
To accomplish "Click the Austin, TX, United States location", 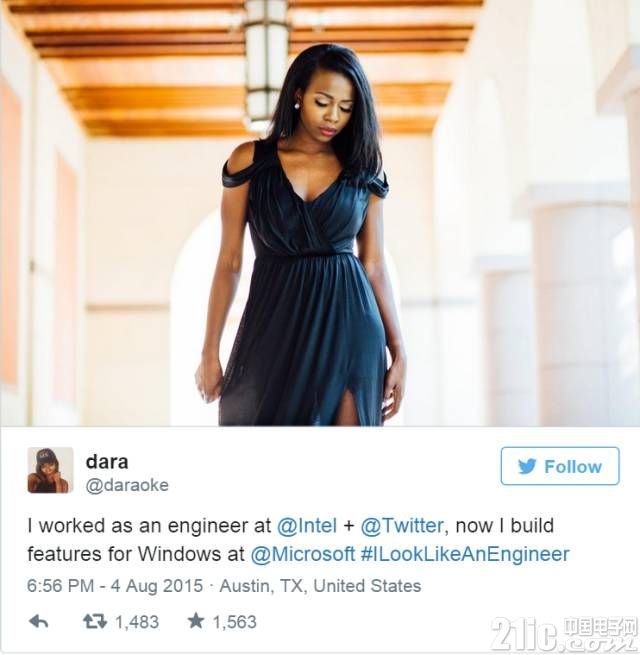I will (320, 586).
